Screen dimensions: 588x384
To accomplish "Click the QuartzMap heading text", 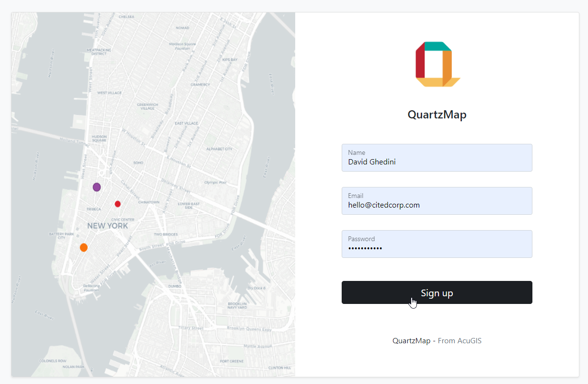I will point(437,115).
